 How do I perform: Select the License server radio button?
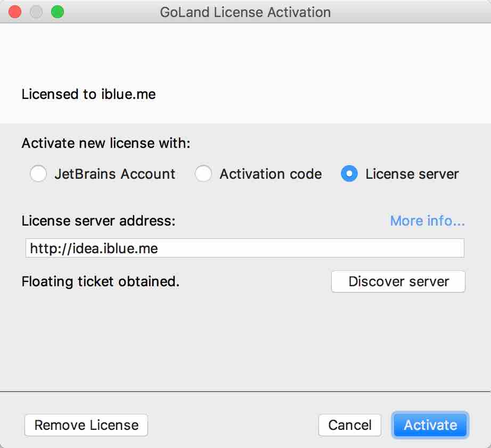point(349,173)
